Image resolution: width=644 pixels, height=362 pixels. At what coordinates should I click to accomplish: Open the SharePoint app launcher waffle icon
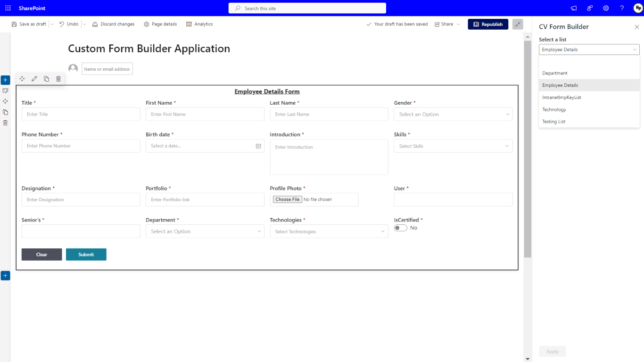coord(8,8)
